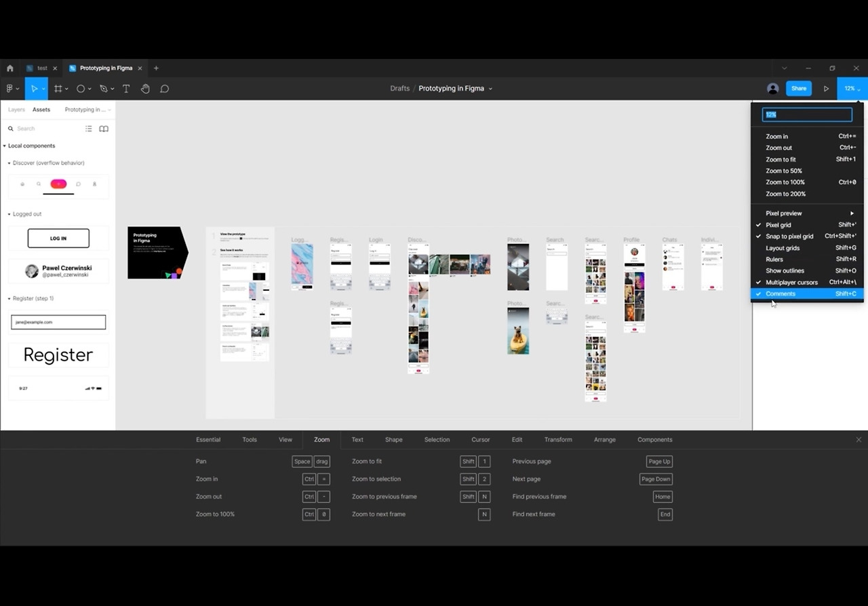Close the keyboard shortcuts panel

pyautogui.click(x=859, y=440)
